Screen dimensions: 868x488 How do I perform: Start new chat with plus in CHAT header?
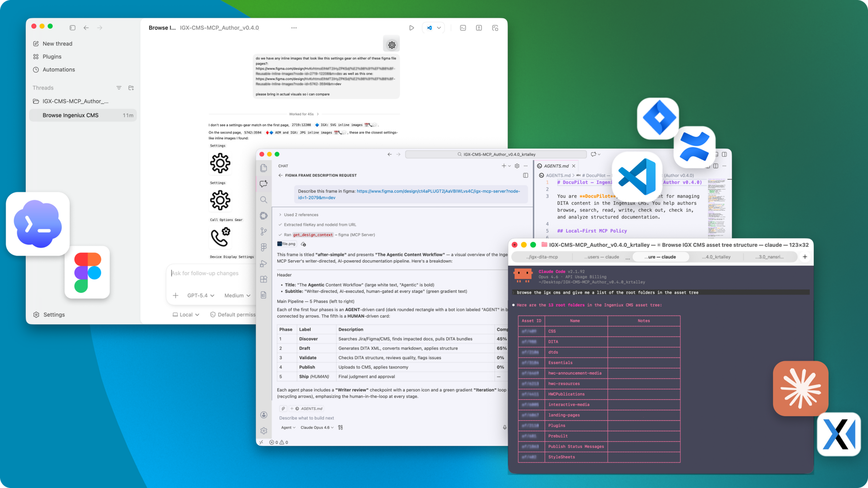point(504,166)
